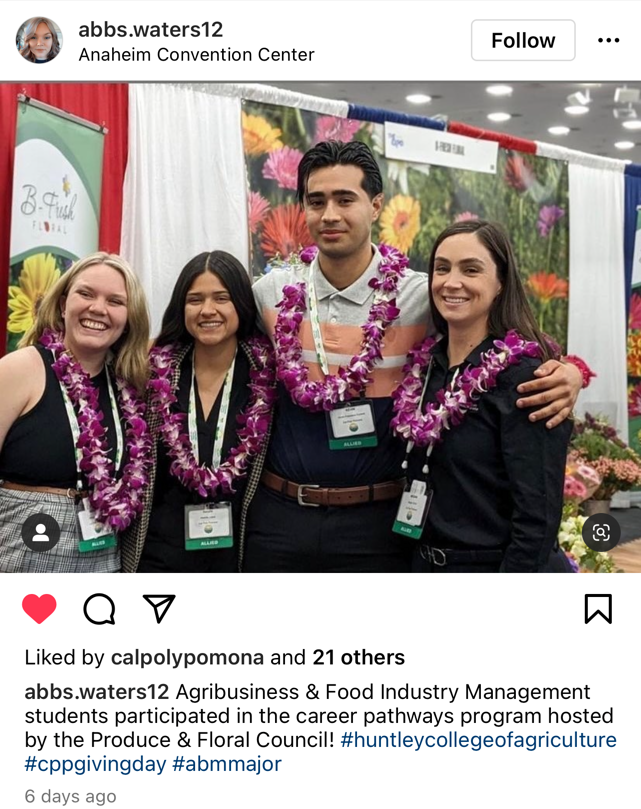Open the #cppgivingday hashtag
641x809 pixels.
tap(95, 764)
